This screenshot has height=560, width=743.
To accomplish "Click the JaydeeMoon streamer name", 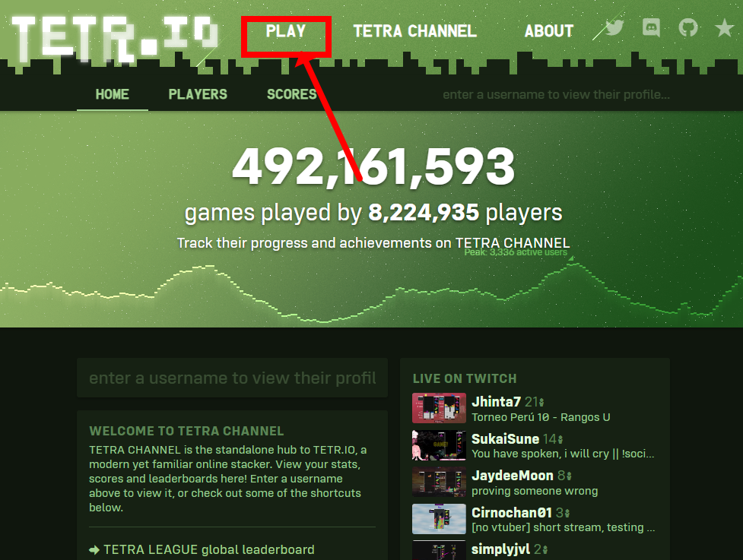I will [x=513, y=475].
